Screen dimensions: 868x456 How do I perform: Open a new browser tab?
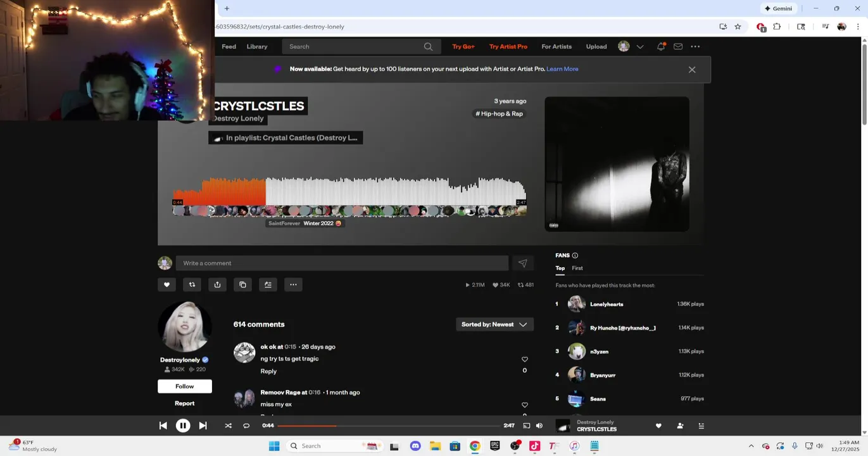[227, 8]
